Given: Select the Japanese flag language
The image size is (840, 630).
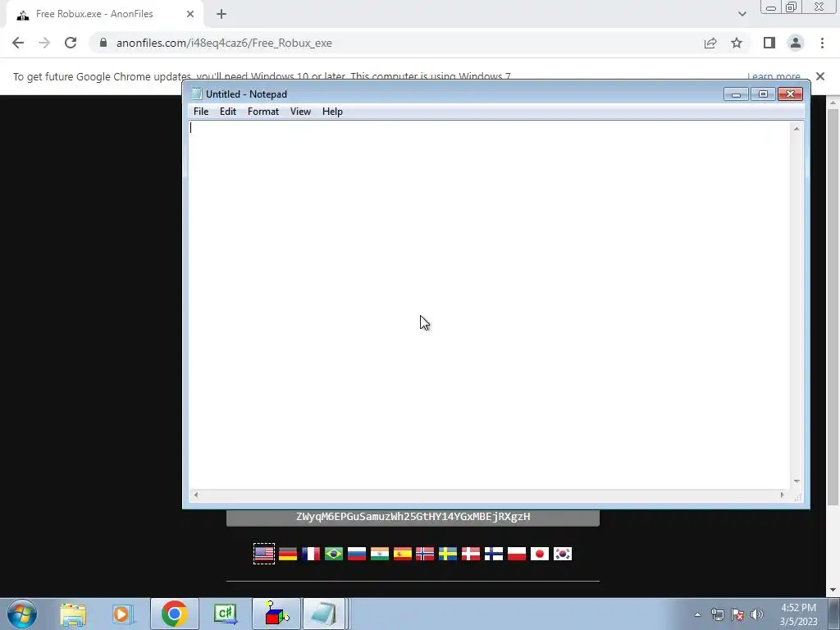Looking at the screenshot, I should coord(540,554).
